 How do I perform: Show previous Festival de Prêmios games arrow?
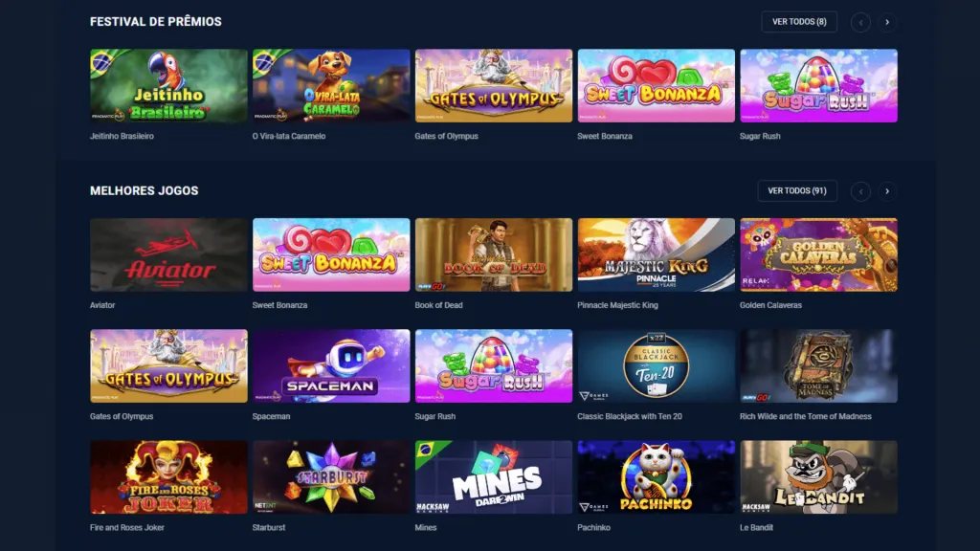pyautogui.click(x=860, y=23)
